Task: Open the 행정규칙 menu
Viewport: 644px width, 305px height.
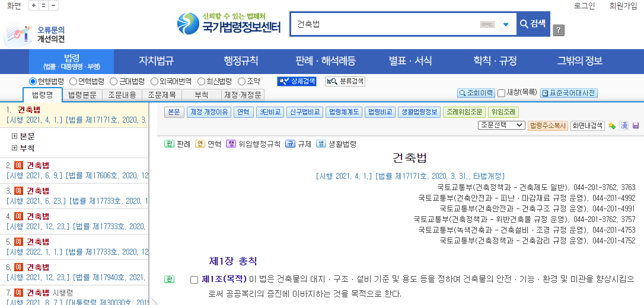Action: (241, 61)
